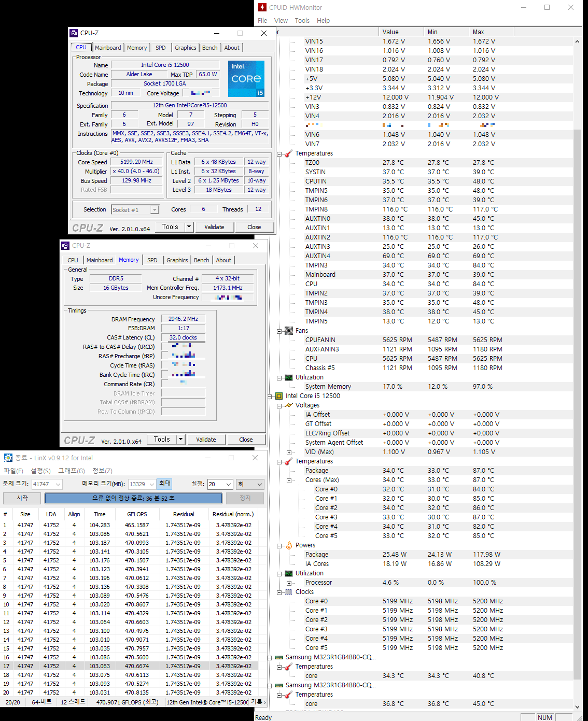Screen dimensions: 588x721
Task: Switch to Bench tab in the upper CPU-Z window
Action: [210, 48]
